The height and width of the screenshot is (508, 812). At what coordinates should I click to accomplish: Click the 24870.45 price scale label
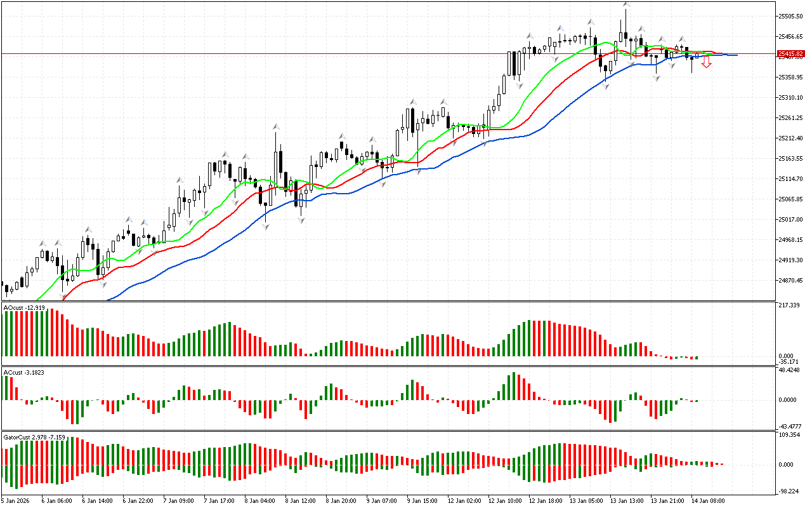click(x=790, y=280)
